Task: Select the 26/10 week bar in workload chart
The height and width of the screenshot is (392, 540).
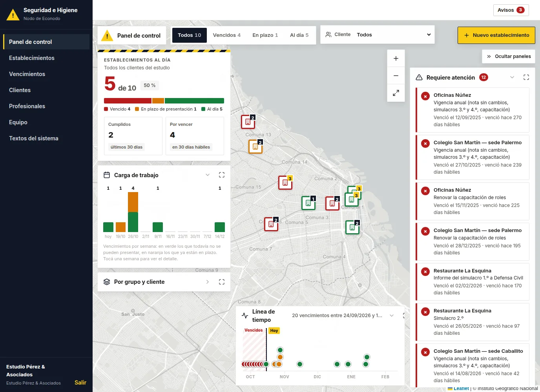Action: pos(133,212)
